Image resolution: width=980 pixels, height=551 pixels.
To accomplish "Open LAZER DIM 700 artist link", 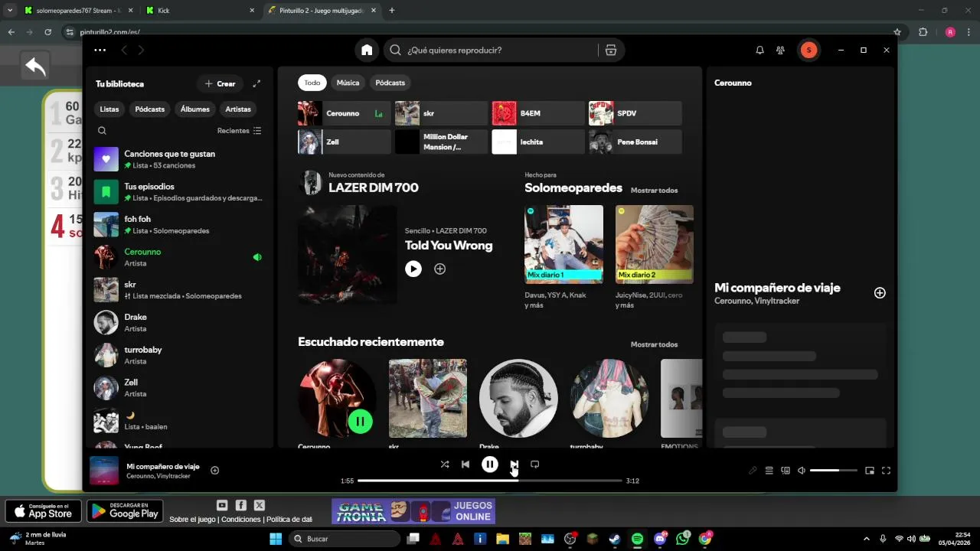I will [x=374, y=187].
